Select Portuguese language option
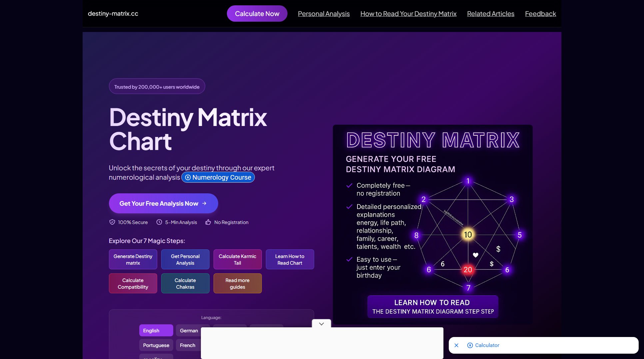The width and height of the screenshot is (644, 359). [x=156, y=345]
